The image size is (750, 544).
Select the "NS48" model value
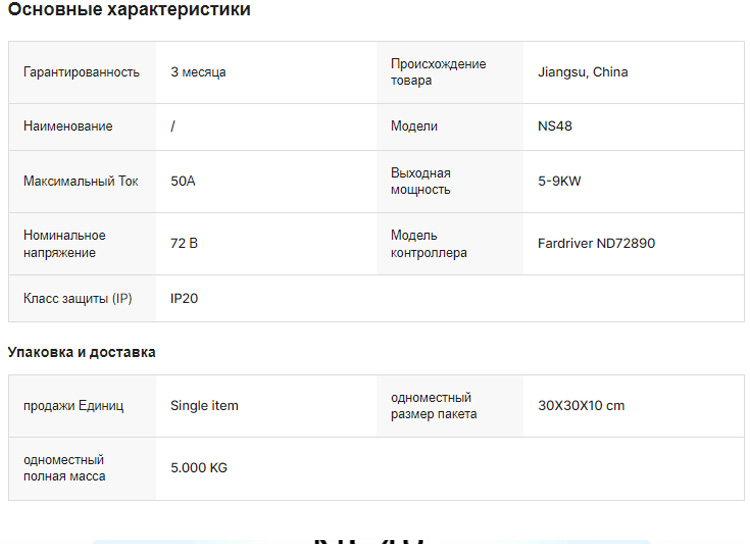(x=555, y=126)
